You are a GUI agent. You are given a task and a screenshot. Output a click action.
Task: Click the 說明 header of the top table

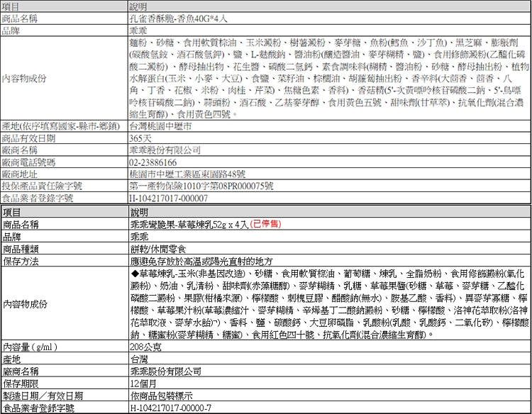(138, 6)
